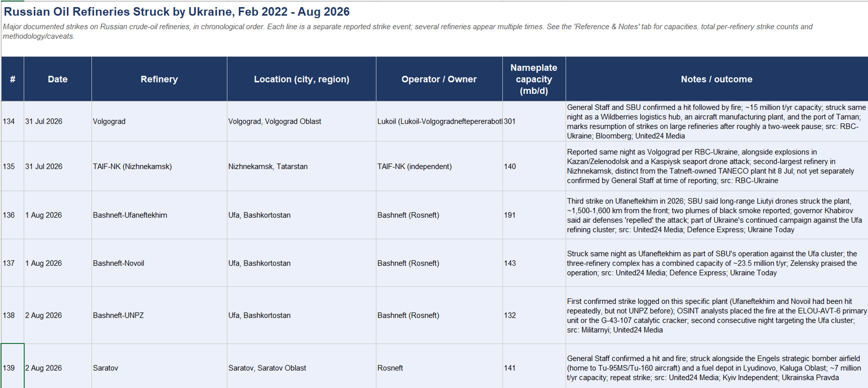Click the 'Bashneft-Ufaneftekhim' refinery cell
Viewport: 868px width, 388px height.
pos(159,215)
